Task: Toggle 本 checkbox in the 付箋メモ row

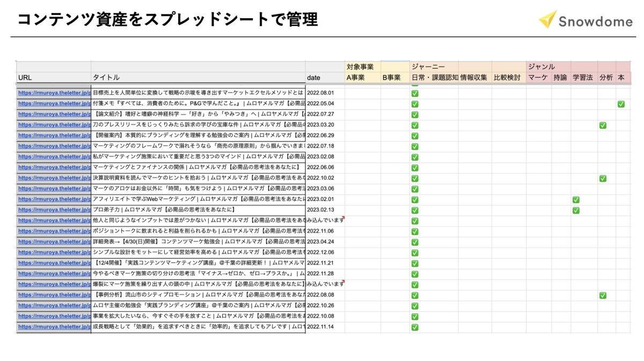Action: 621,104
